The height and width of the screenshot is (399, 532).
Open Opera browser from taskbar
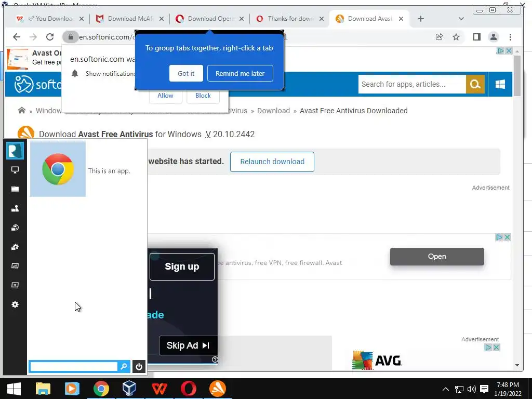188,389
